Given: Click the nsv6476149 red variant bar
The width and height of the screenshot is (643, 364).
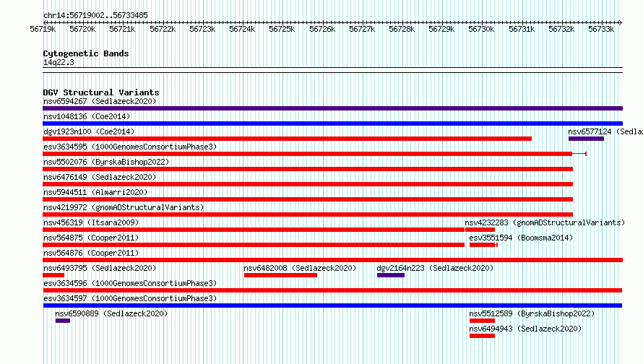Looking at the screenshot, I should click(x=308, y=184).
